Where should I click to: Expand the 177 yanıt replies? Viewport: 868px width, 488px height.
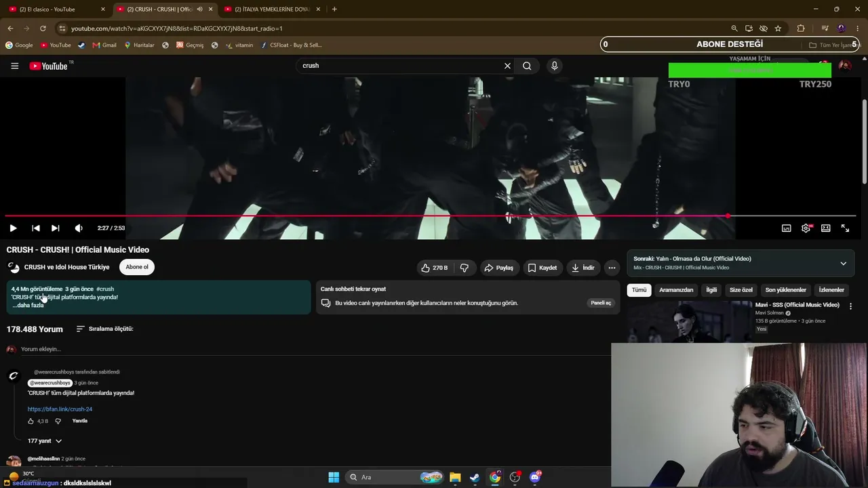click(45, 441)
